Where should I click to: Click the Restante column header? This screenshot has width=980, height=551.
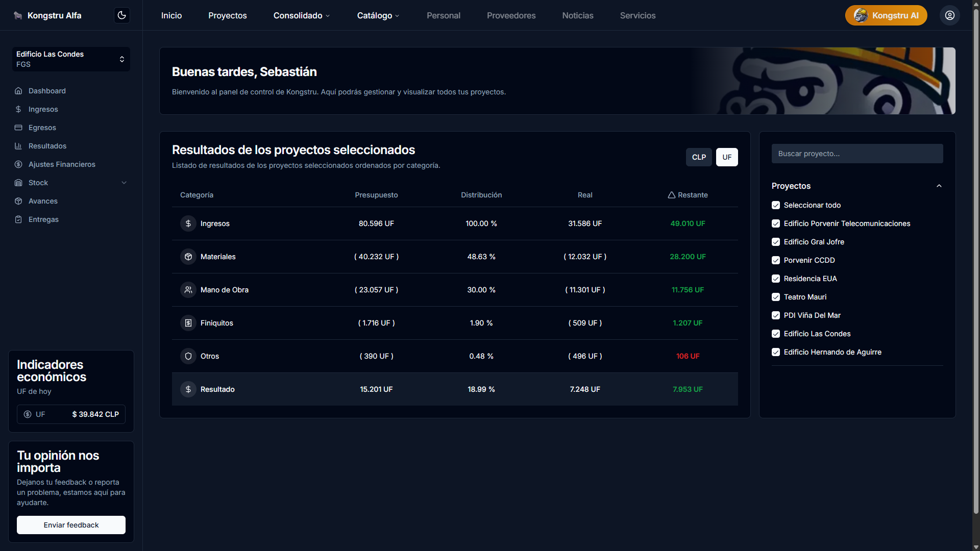point(688,195)
